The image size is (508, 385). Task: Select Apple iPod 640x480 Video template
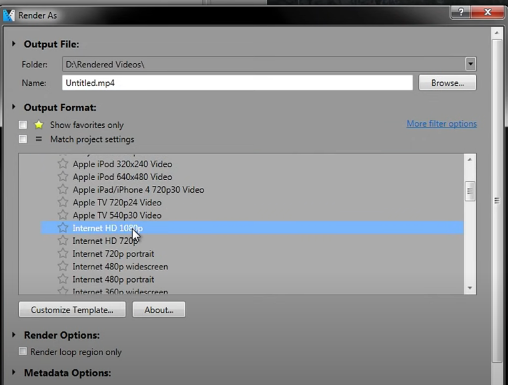coord(122,177)
